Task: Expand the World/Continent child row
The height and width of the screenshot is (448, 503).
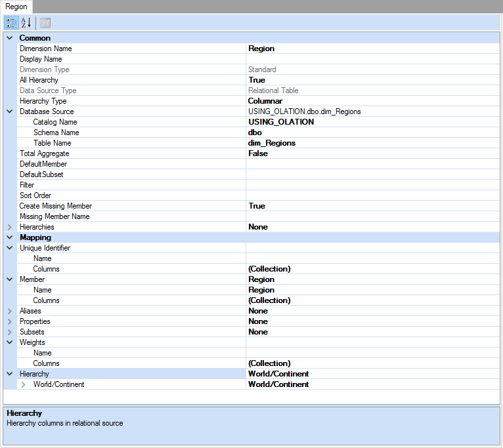Action: click(23, 384)
